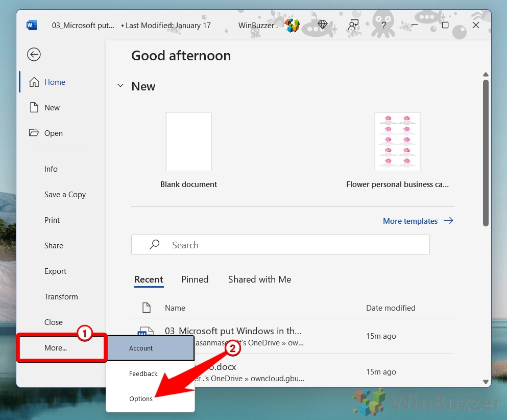The width and height of the screenshot is (507, 420).
Task: Switch to the Pinned tab
Action: pos(195,279)
